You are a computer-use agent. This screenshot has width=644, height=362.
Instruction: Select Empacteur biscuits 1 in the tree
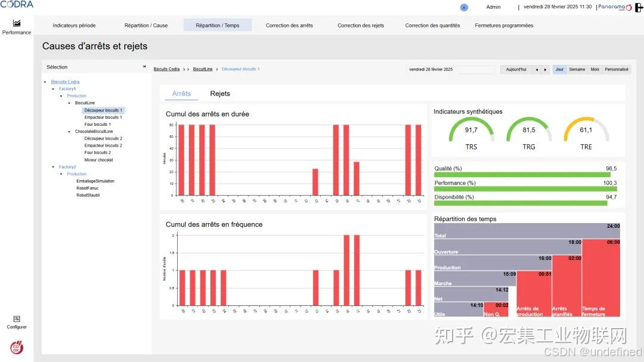point(103,117)
